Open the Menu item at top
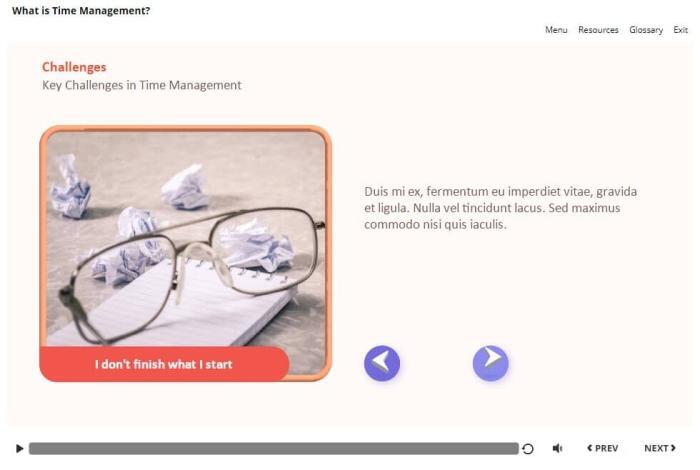 coord(556,30)
